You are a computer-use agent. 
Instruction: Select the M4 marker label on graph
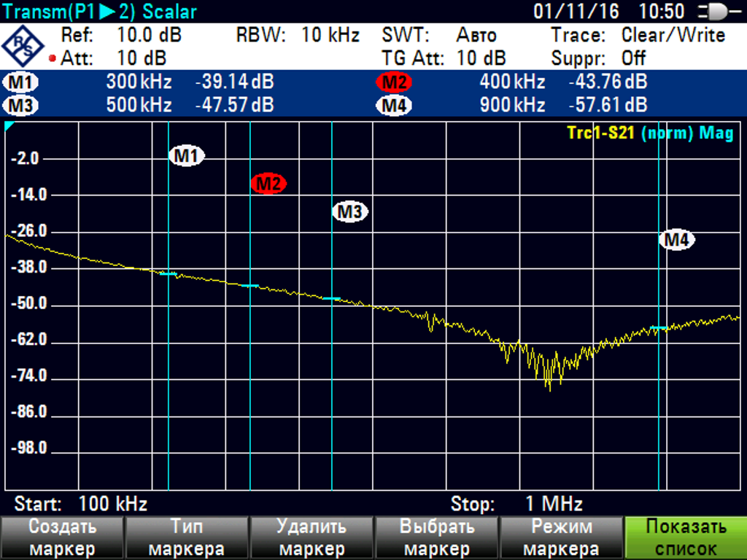pyautogui.click(x=677, y=239)
